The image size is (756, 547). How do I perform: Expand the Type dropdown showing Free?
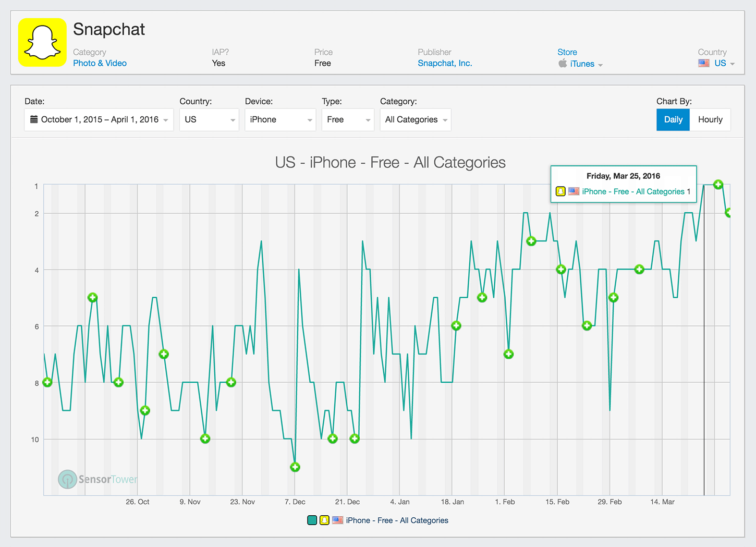click(x=347, y=119)
